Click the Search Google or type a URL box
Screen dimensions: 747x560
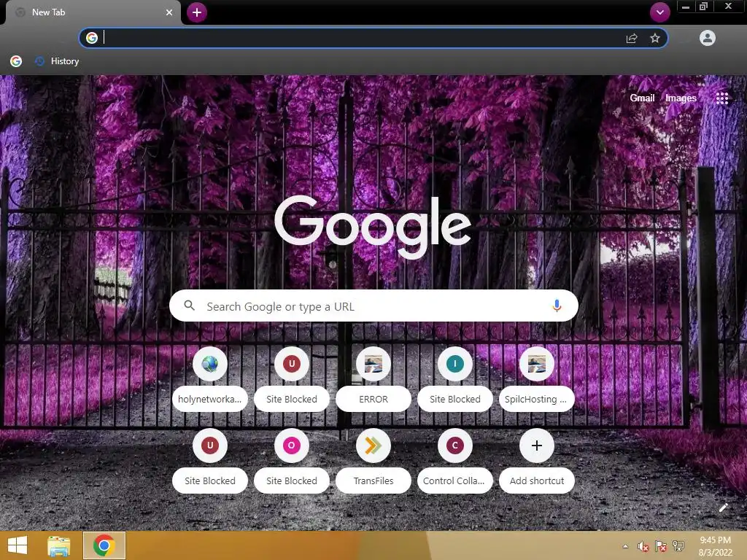373,306
